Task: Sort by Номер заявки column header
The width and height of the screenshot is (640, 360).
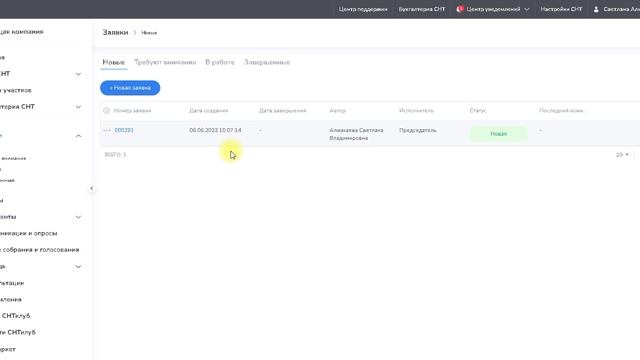Action: (x=132, y=111)
